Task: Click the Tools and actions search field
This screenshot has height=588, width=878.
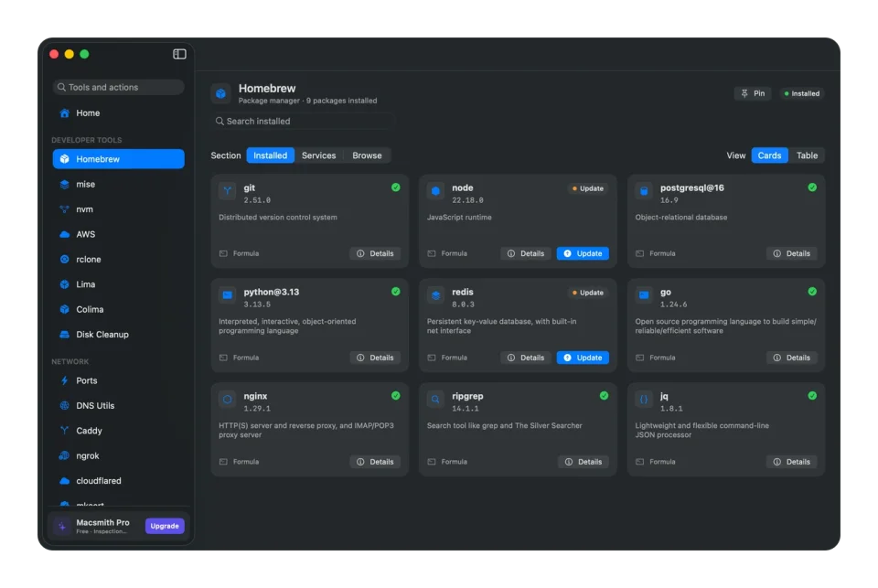Action: (118, 88)
